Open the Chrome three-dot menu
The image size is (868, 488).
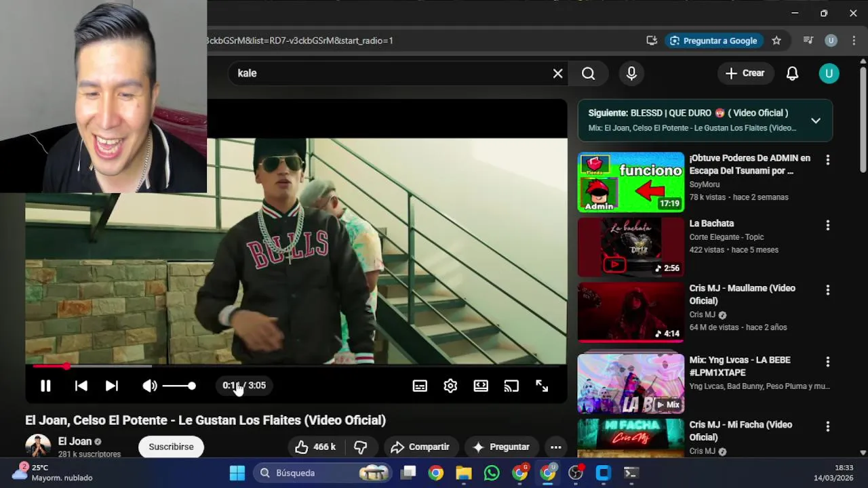(x=854, y=41)
